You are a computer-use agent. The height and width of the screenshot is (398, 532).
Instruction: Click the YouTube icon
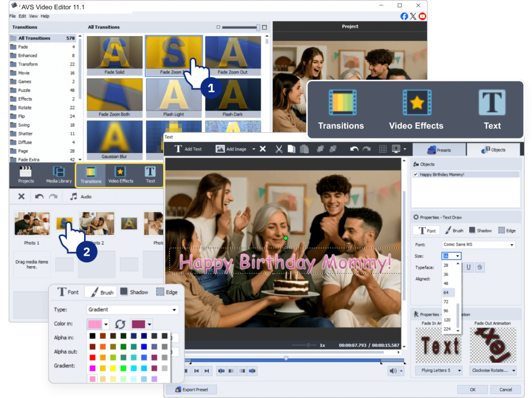click(x=422, y=16)
